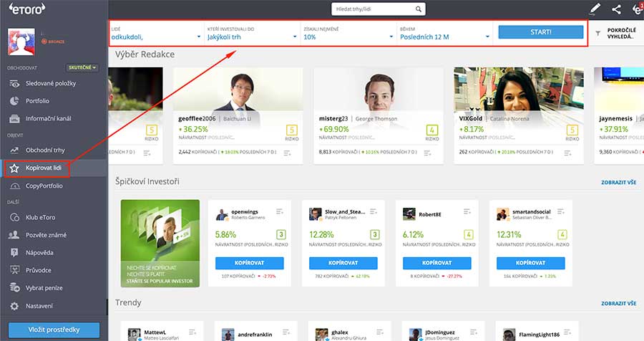
Task: Open geofflee2006 card list menu icon
Action: [x=287, y=153]
